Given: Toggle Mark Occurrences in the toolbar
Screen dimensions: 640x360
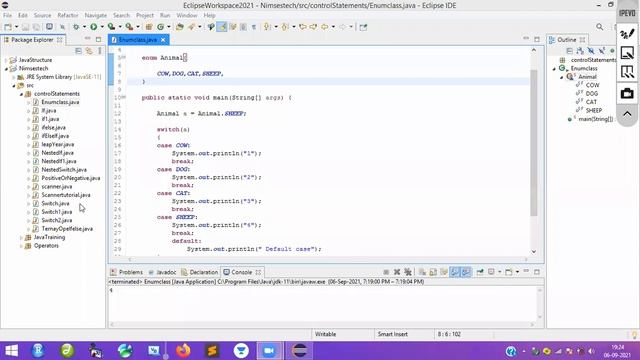Looking at the screenshot, I should 222,27.
